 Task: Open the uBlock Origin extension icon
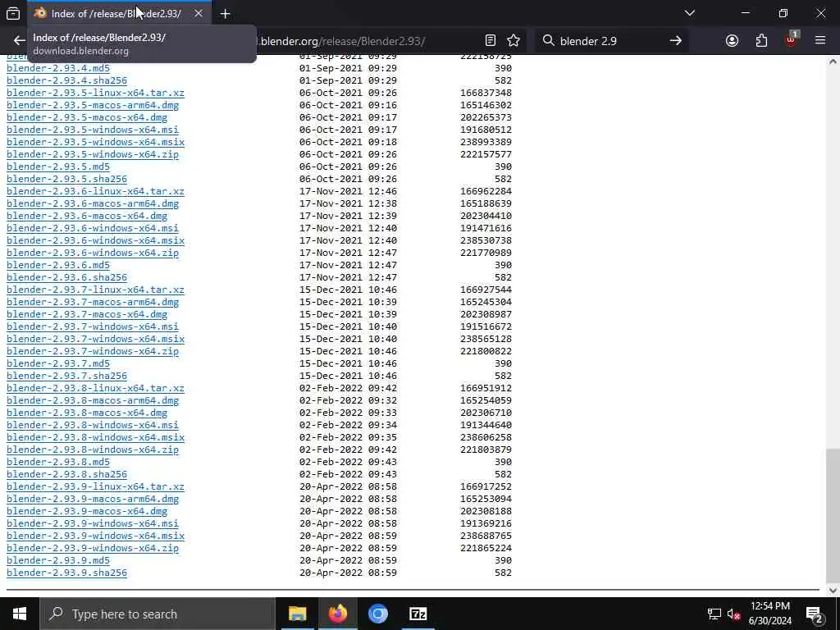click(x=792, y=41)
